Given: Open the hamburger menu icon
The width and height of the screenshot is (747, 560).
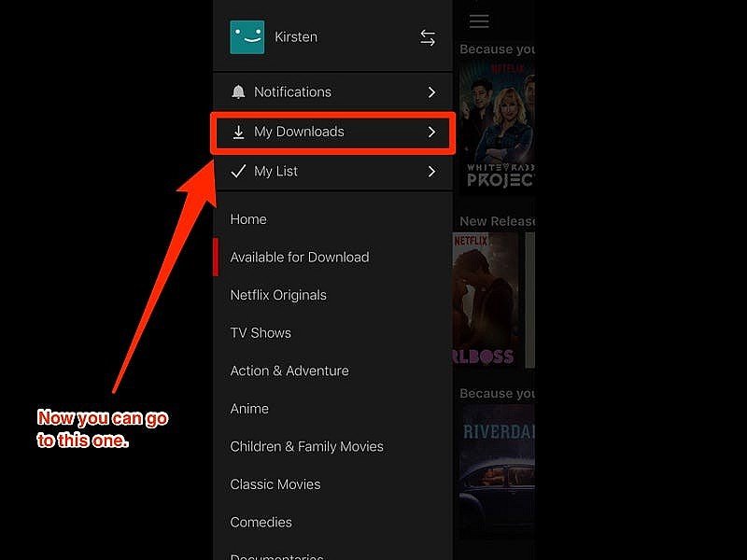Looking at the screenshot, I should click(x=479, y=21).
